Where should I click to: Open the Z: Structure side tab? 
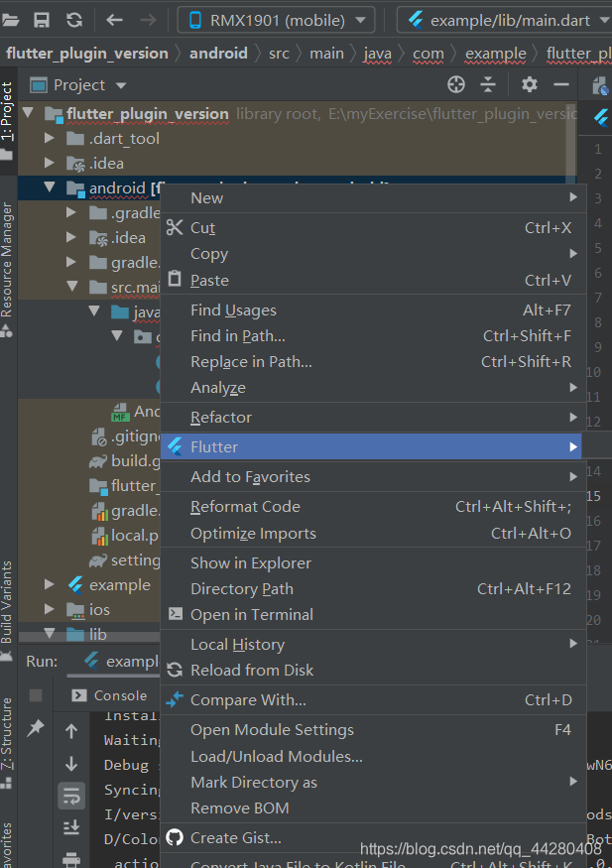pyautogui.click(x=7, y=742)
